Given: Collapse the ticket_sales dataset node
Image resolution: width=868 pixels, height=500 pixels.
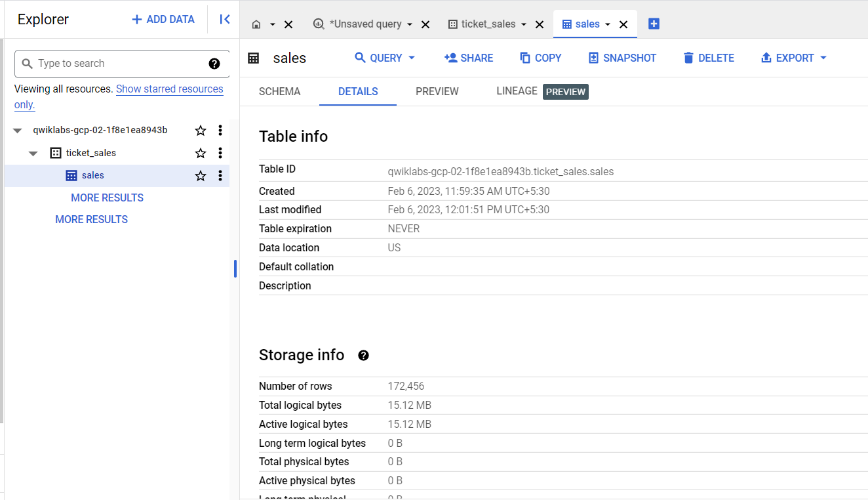Looking at the screenshot, I should tap(33, 154).
